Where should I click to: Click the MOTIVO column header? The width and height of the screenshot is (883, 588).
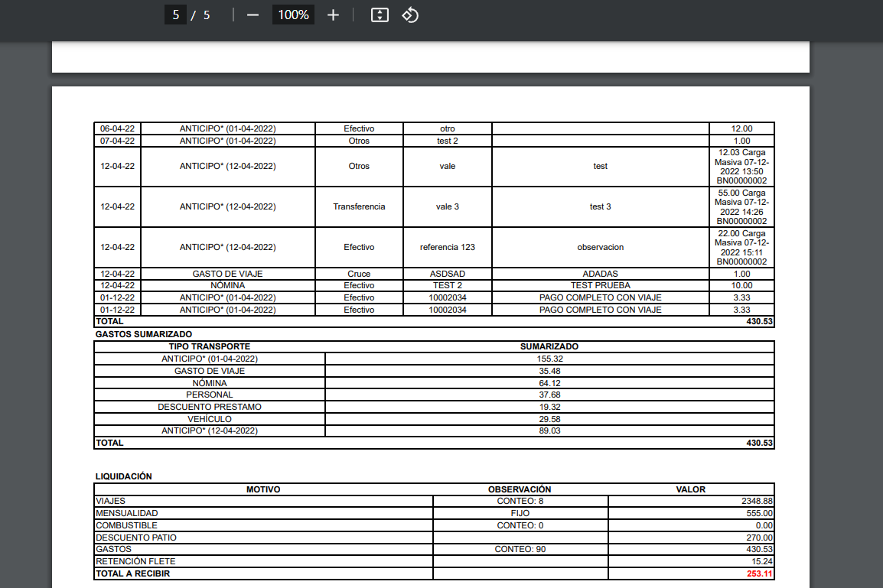click(263, 489)
